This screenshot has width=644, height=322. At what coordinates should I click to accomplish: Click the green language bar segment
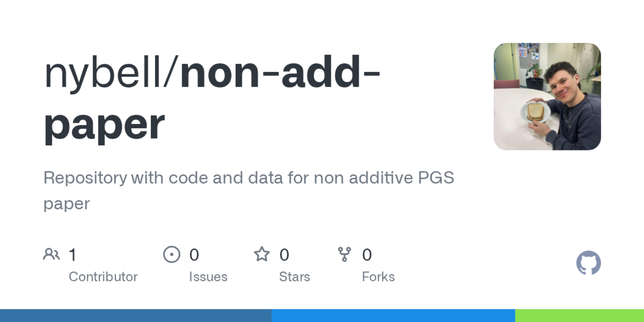tap(580, 316)
